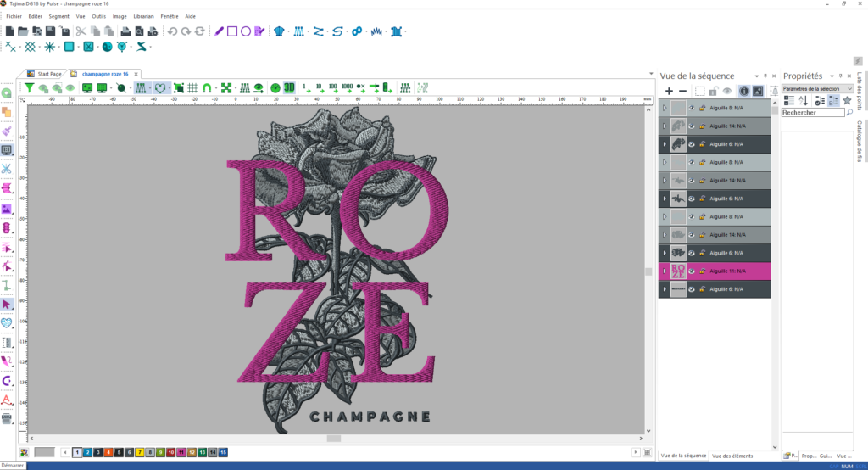
Task: Select the "Aiguille 11: N/A" row text
Action: 727,271
